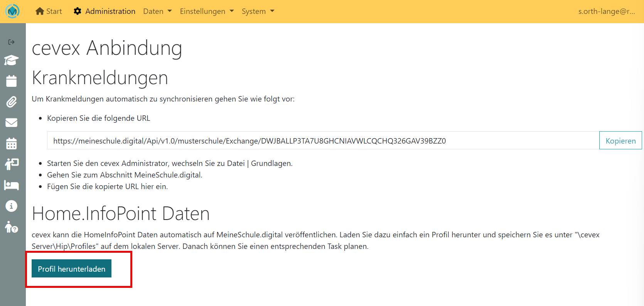Click into the Exchange URL field

[323, 140]
